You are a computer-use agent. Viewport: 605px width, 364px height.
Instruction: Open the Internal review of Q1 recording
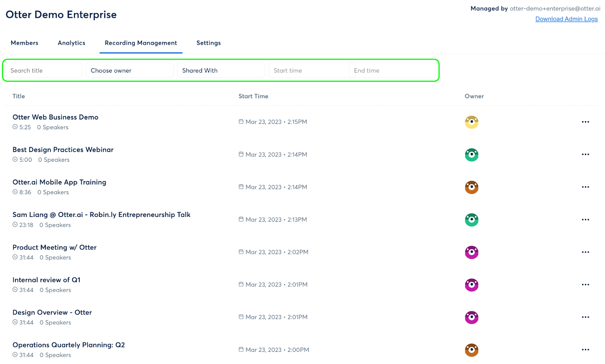click(x=47, y=280)
